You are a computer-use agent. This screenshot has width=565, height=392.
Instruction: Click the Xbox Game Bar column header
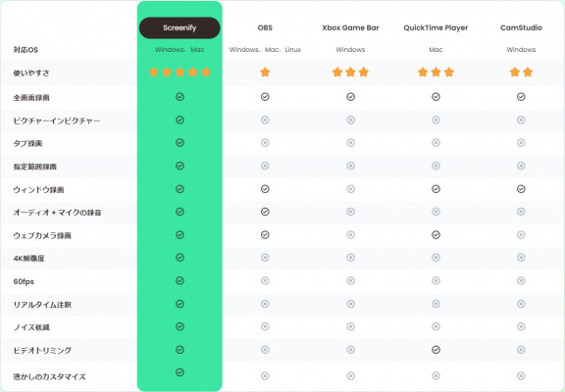350,27
